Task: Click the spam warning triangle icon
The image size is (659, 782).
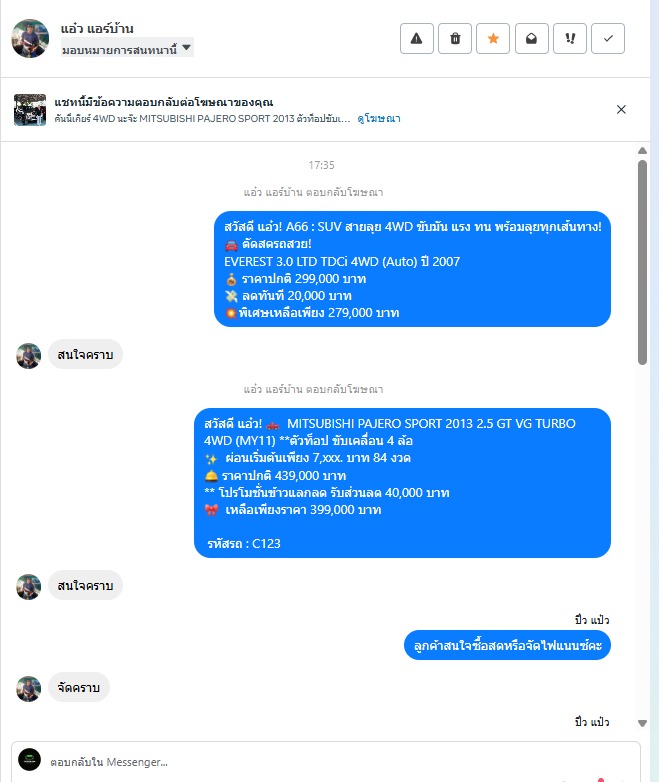Action: [417, 38]
